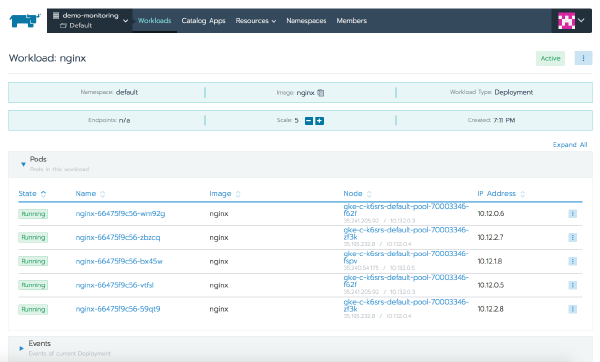Open the Namespaces tab
This screenshot has height=362, width=600.
(x=306, y=21)
